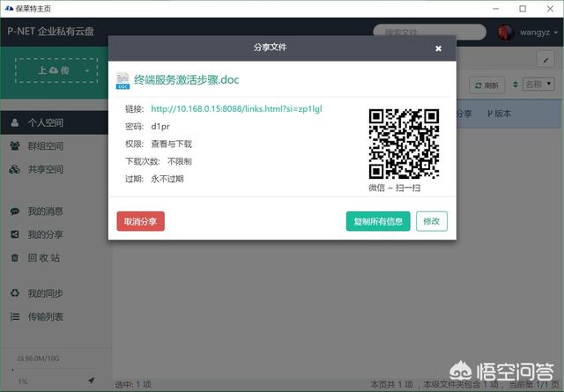The width and height of the screenshot is (564, 392).
Task: Click the permission value 查看与下载
Action: coord(172,144)
